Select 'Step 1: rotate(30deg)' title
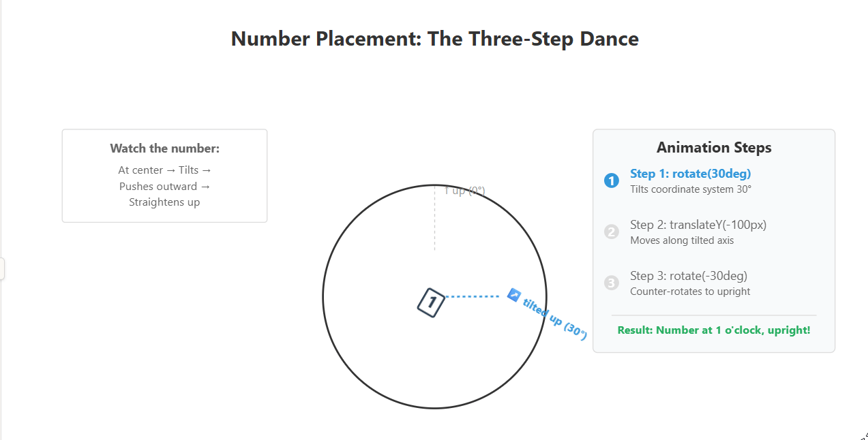Screen dimensions: 868x440 click(690, 174)
